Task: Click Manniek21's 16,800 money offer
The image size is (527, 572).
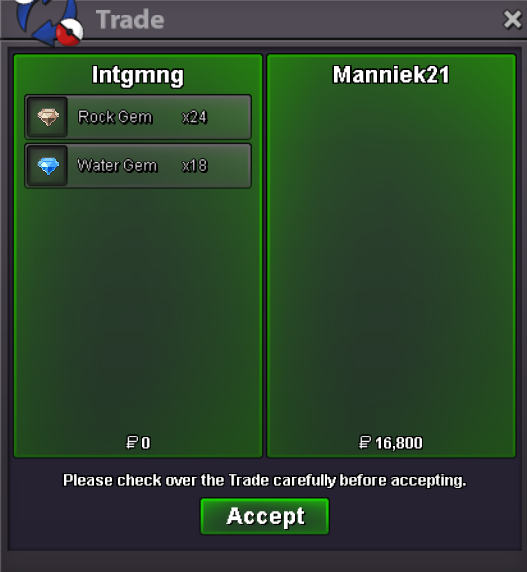Action: click(399, 443)
